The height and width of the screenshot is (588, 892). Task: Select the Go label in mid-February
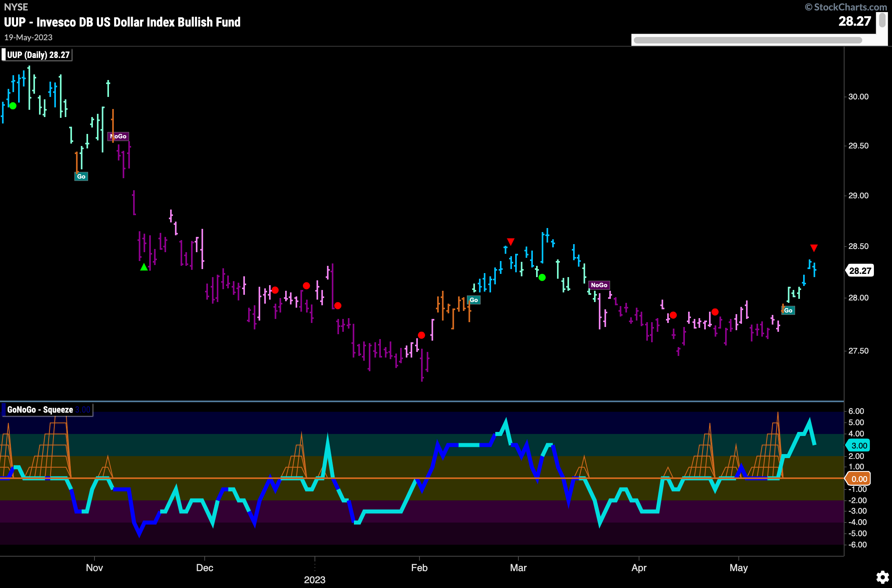[474, 300]
